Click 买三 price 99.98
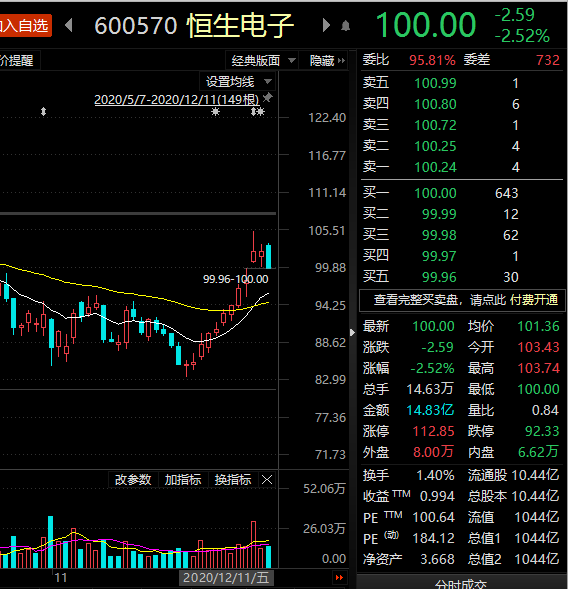568x589 pixels. 439,235
